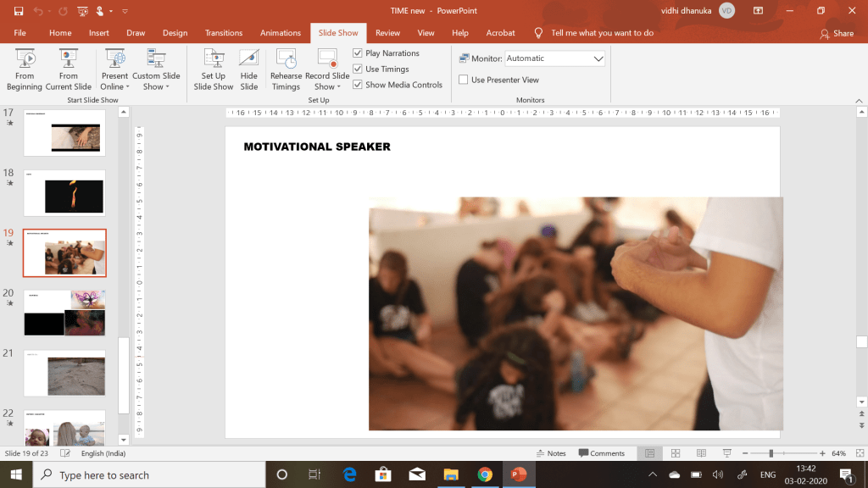Start Rehearse Timings
This screenshot has height=488, width=868.
tap(286, 69)
